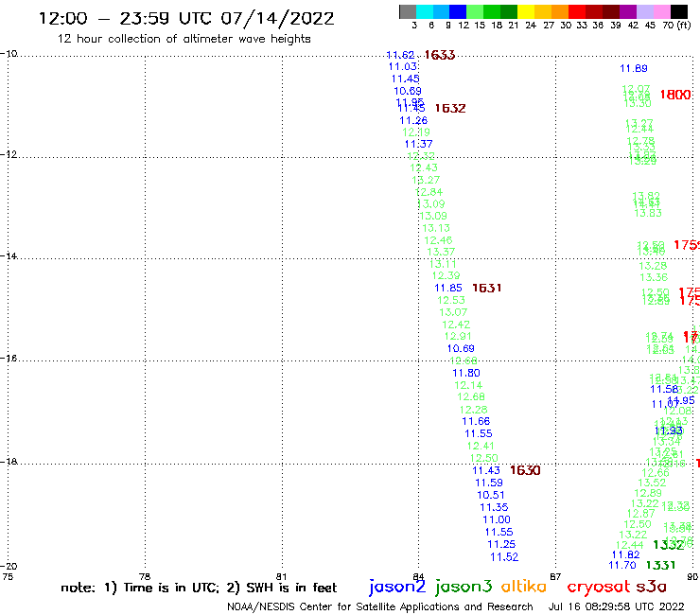Click the 12.84 wave height value
The height and width of the screenshot is (615, 700).
[x=429, y=192]
